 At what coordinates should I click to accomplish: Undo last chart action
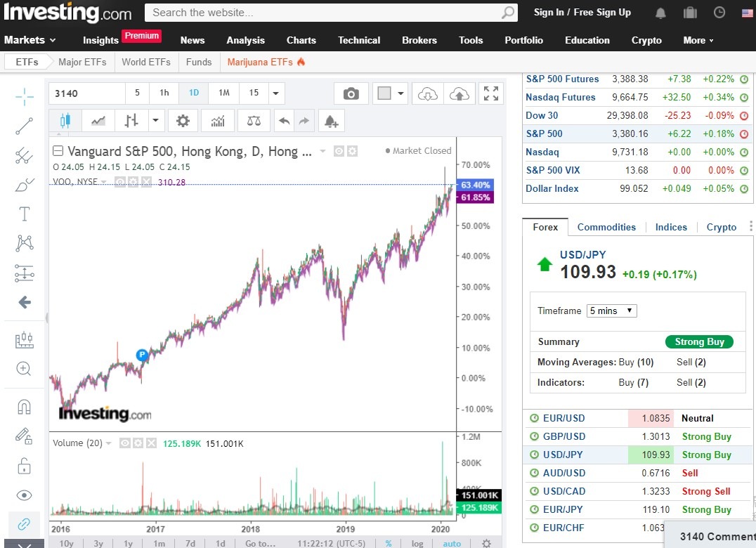pyautogui.click(x=285, y=121)
